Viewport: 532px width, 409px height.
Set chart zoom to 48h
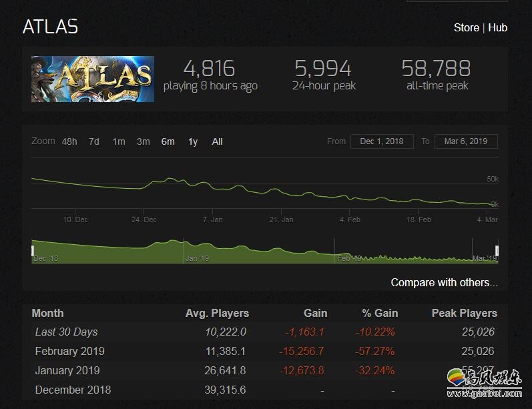[69, 141]
